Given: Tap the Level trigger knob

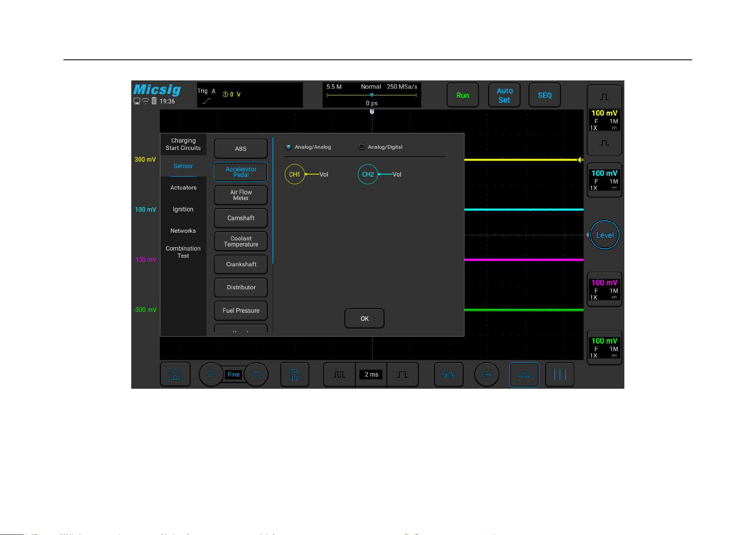Looking at the screenshot, I should tap(605, 235).
